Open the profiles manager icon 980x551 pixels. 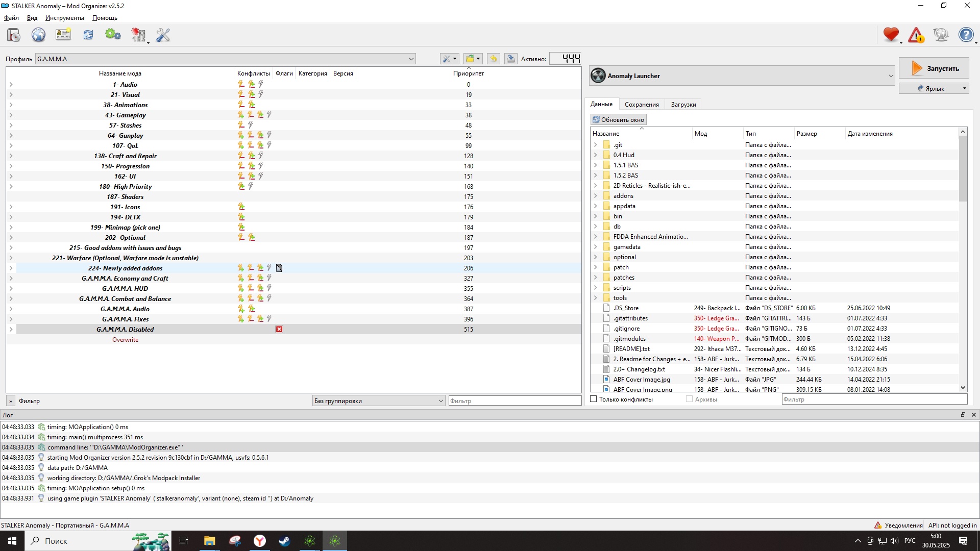pyautogui.click(x=63, y=35)
